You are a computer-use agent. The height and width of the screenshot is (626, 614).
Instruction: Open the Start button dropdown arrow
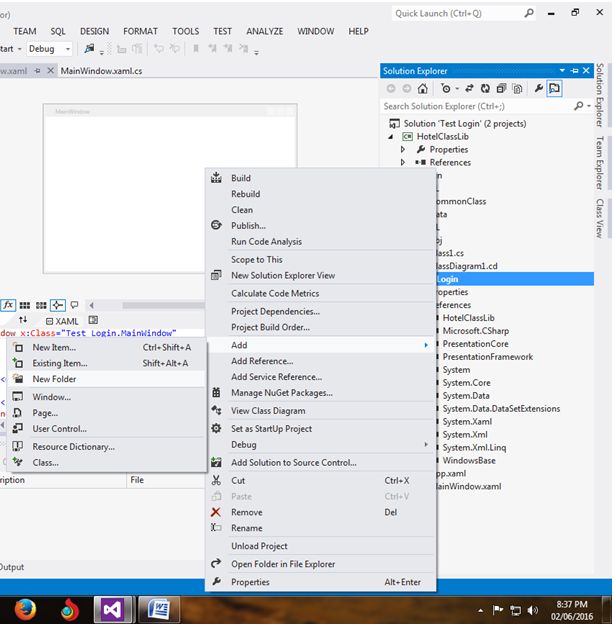coord(20,49)
